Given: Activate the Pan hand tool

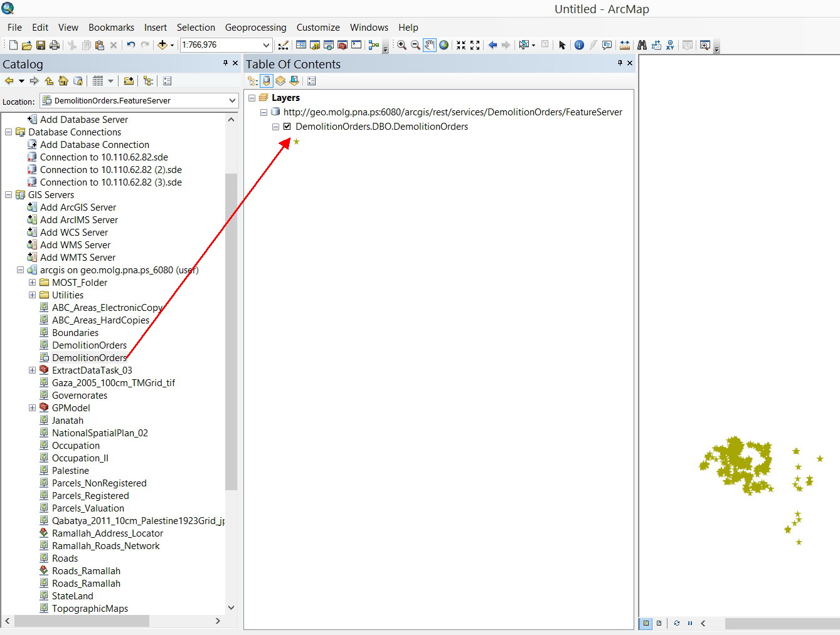Looking at the screenshot, I should 430,45.
